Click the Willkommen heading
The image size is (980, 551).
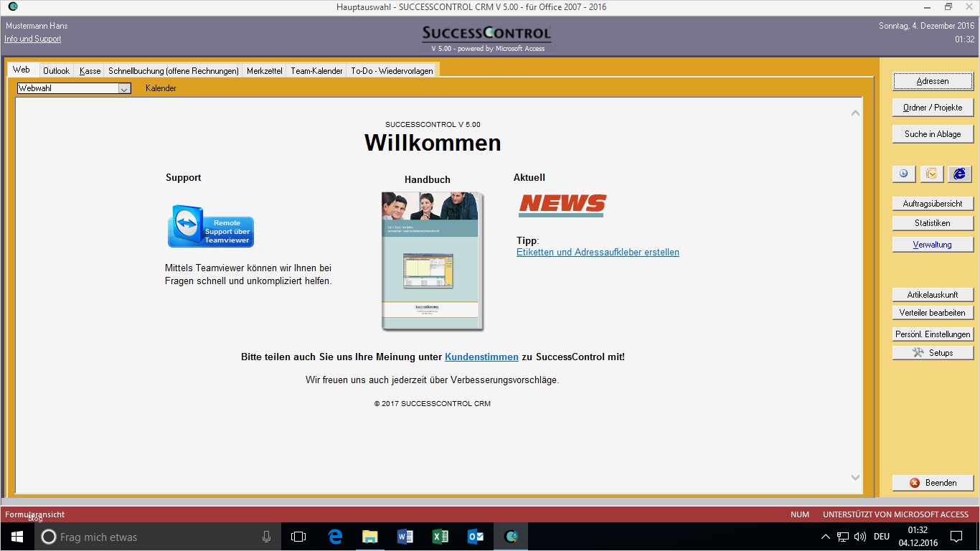(x=433, y=143)
